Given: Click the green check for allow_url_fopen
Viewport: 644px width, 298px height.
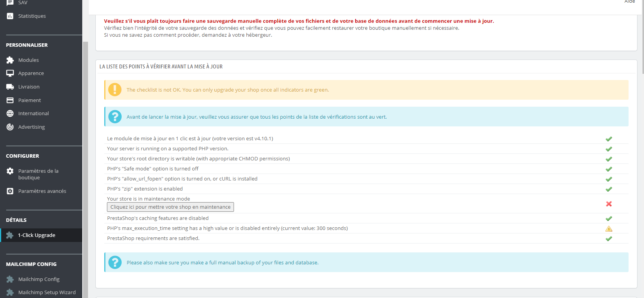Looking at the screenshot, I should pos(609,179).
